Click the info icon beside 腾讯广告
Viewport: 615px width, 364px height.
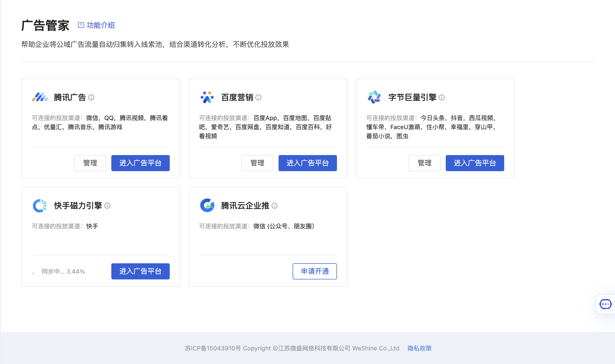click(x=91, y=97)
